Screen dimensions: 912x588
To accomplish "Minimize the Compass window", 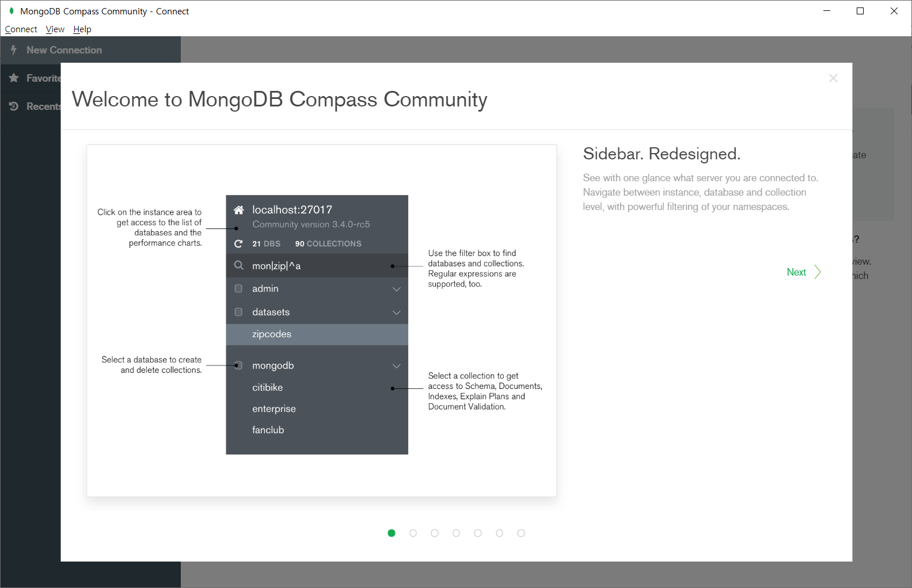I will [827, 11].
